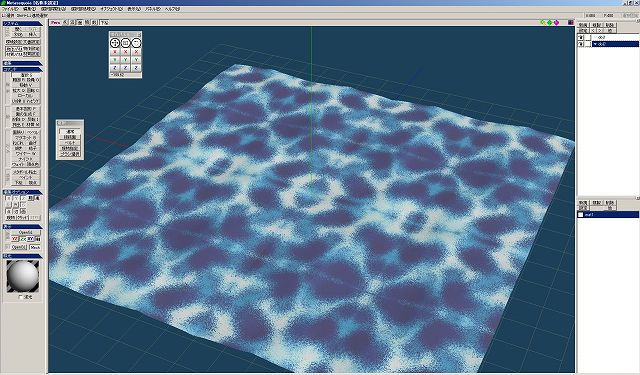Open the パネル menu

(153, 9)
